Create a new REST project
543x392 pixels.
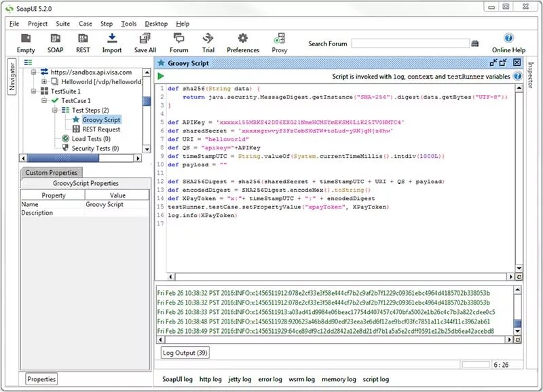83,43
